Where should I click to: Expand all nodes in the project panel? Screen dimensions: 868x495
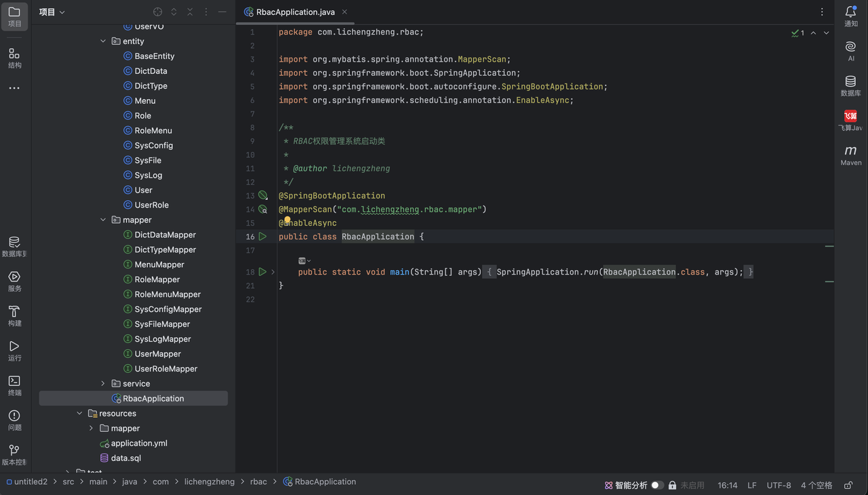tap(174, 12)
